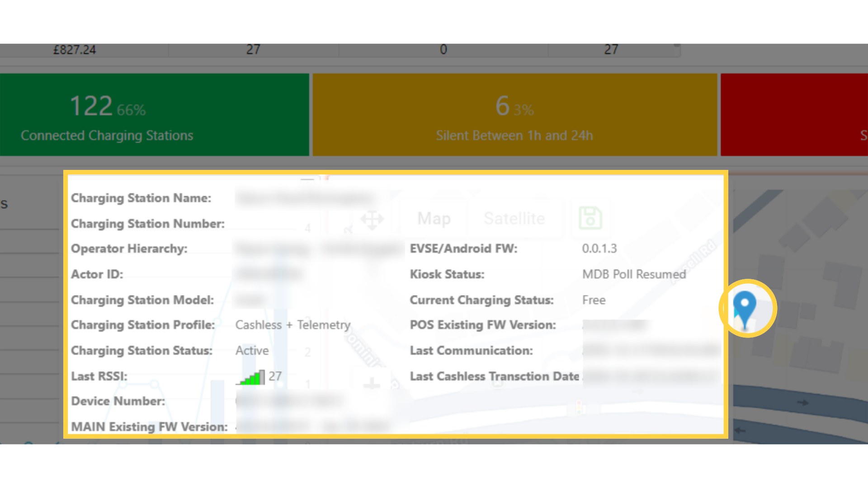The image size is (868, 488).
Task: Click the 'Current Charging Status:' label
Action: click(x=481, y=300)
